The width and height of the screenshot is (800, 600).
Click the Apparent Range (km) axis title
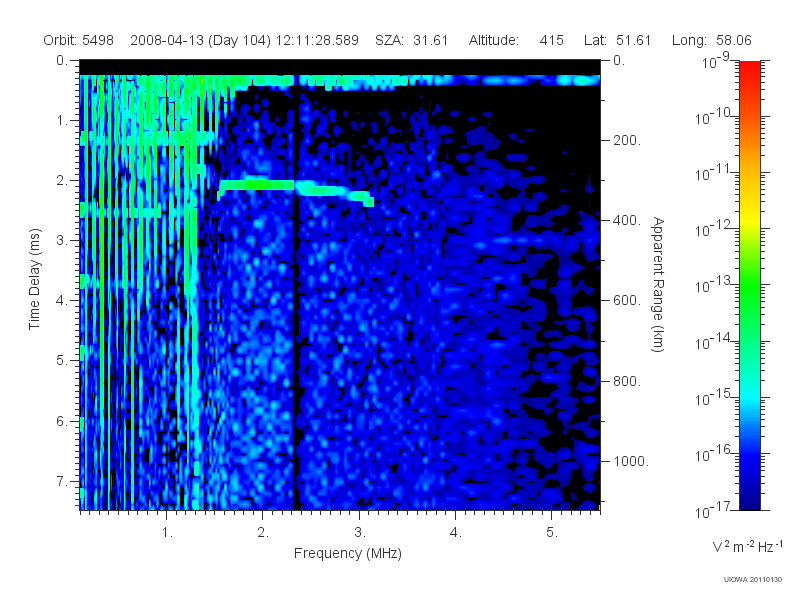coord(659,284)
